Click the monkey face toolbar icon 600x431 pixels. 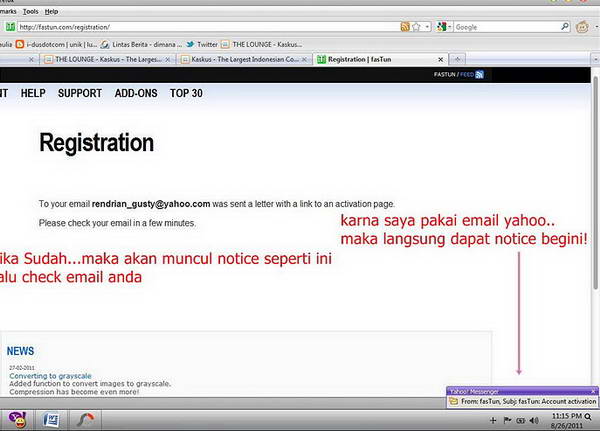point(582,27)
